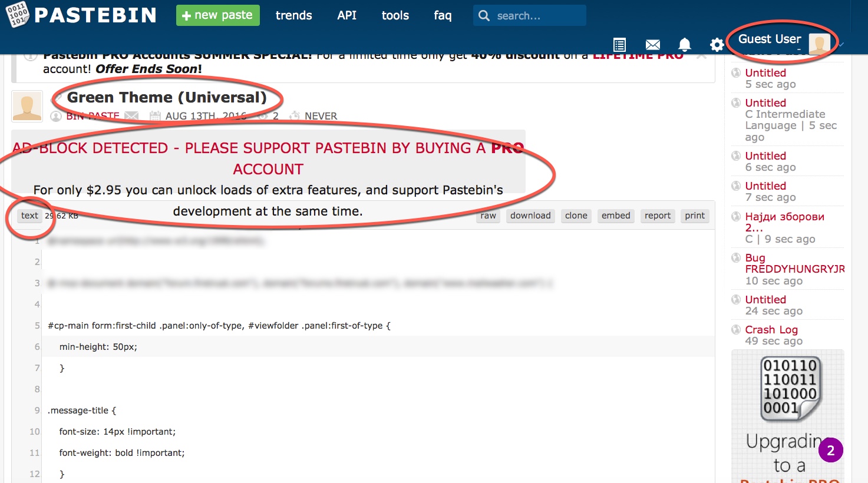Screen dimensions: 868x483
Task: Open the my pastes list icon
Action: [x=619, y=45]
